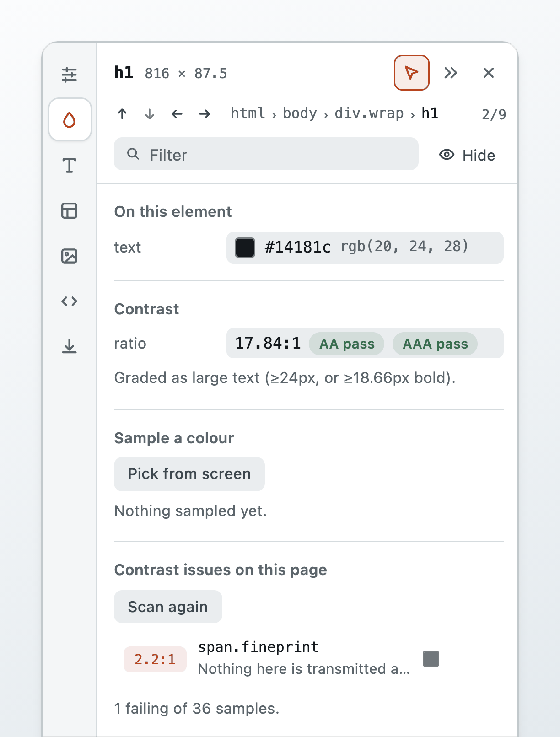Select body in the breadcrumb path
Viewport: 560px width, 737px height.
[300, 113]
